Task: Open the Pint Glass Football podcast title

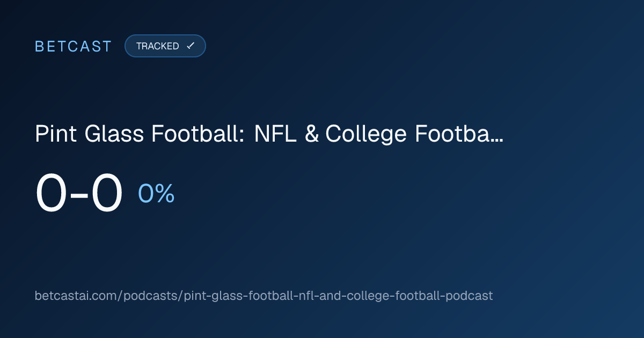Action: pyautogui.click(x=269, y=134)
